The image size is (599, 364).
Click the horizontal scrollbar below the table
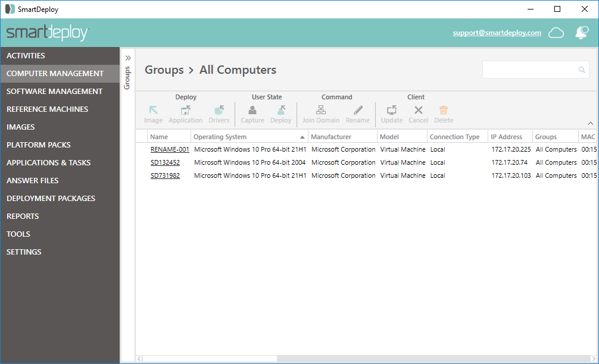[208, 359]
